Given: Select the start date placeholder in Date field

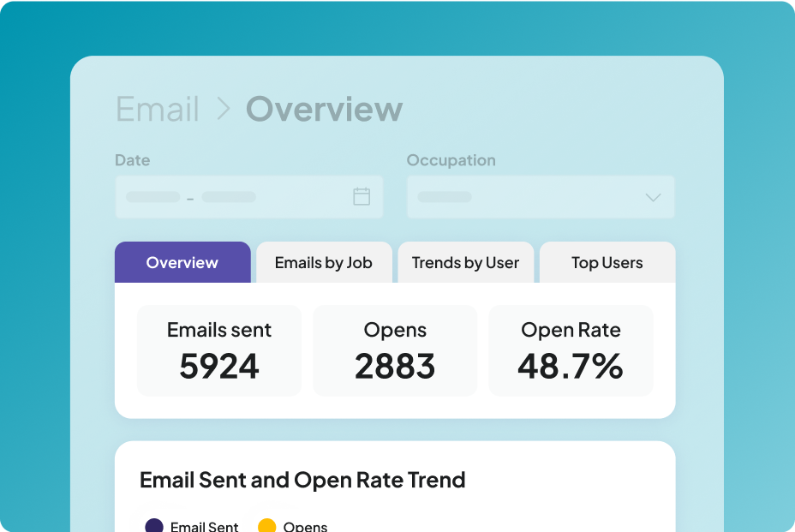Looking at the screenshot, I should coord(152,197).
